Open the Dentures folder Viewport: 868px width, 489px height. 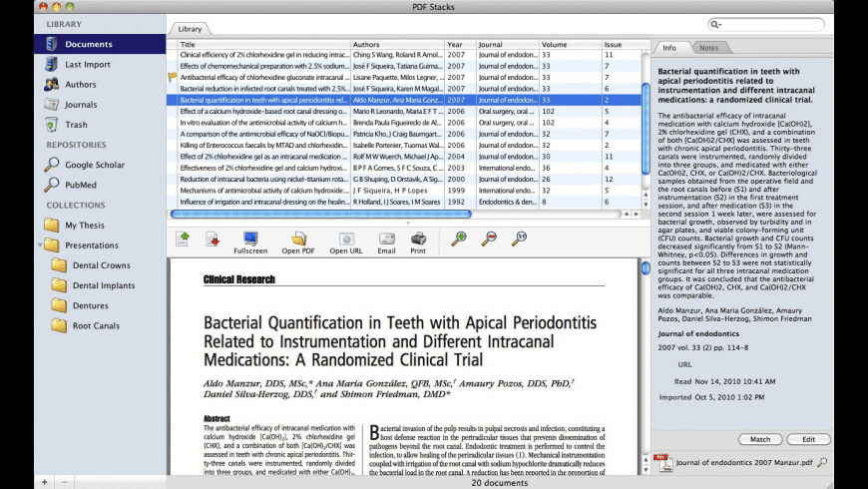tap(90, 305)
